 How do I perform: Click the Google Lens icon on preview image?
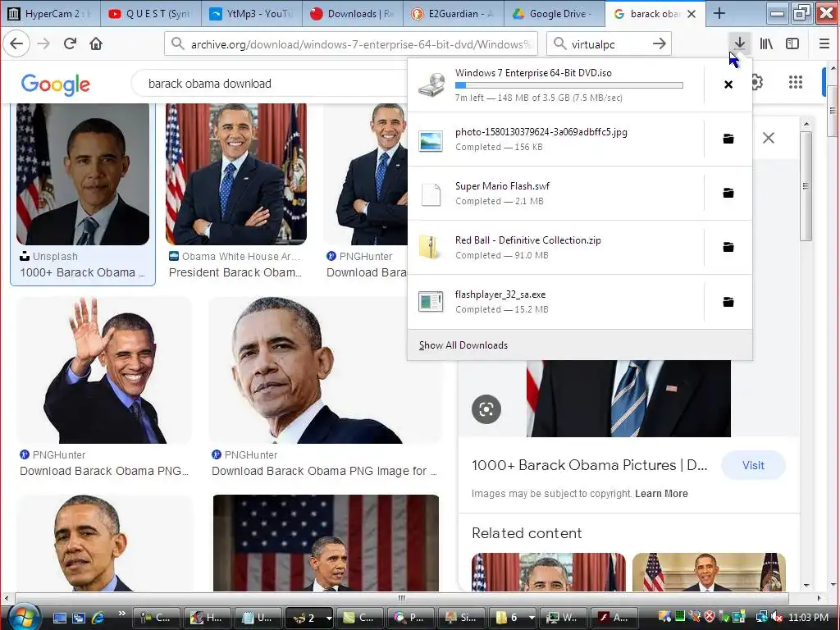pyautogui.click(x=486, y=409)
